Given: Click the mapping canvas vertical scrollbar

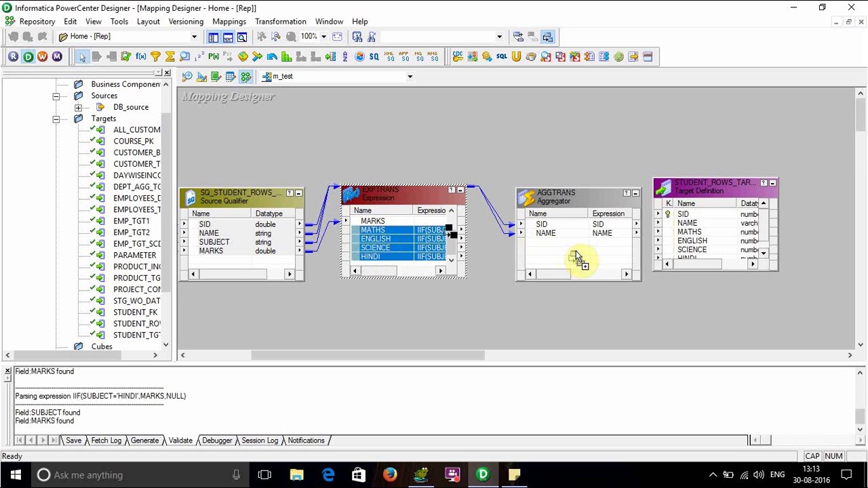Looking at the screenshot, I should tap(861, 219).
